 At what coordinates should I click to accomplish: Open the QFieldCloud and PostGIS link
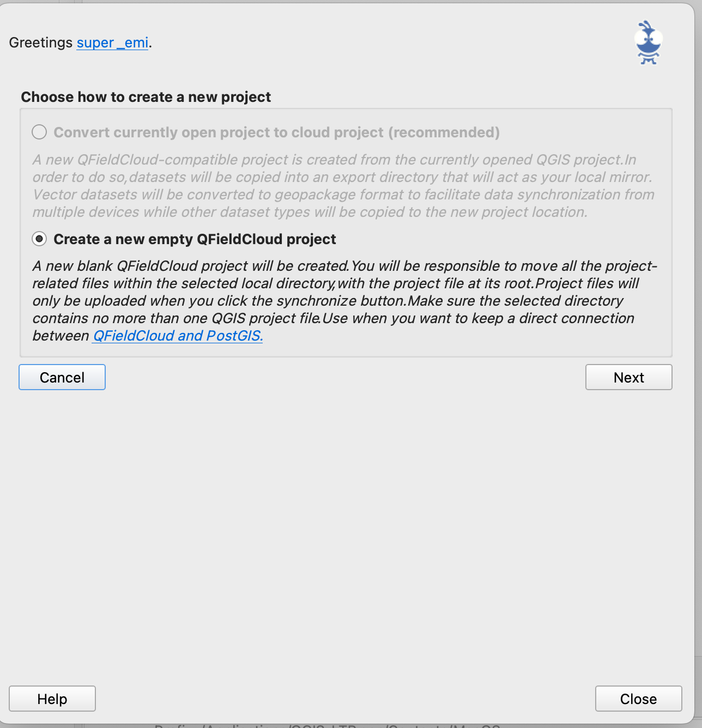(x=178, y=336)
